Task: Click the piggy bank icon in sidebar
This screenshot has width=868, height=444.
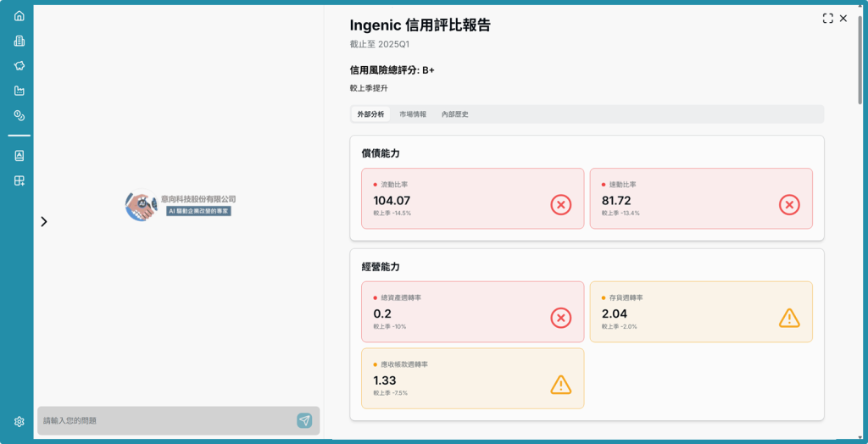Action: point(19,65)
